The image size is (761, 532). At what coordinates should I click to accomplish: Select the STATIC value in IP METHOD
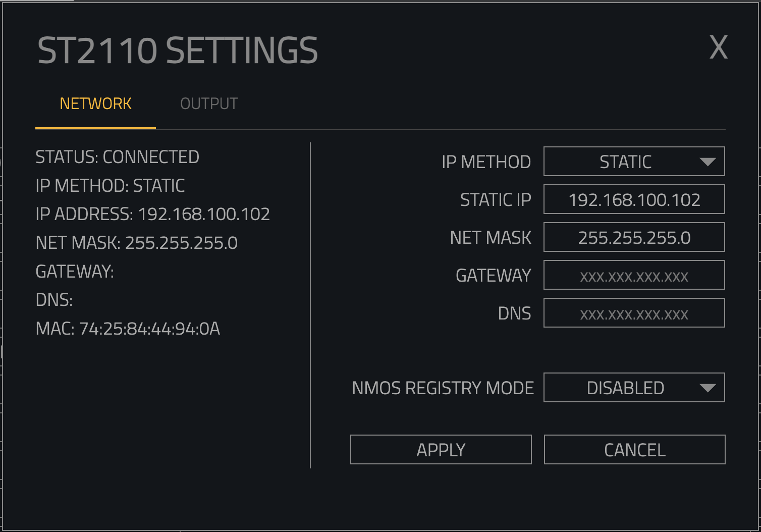point(625,162)
